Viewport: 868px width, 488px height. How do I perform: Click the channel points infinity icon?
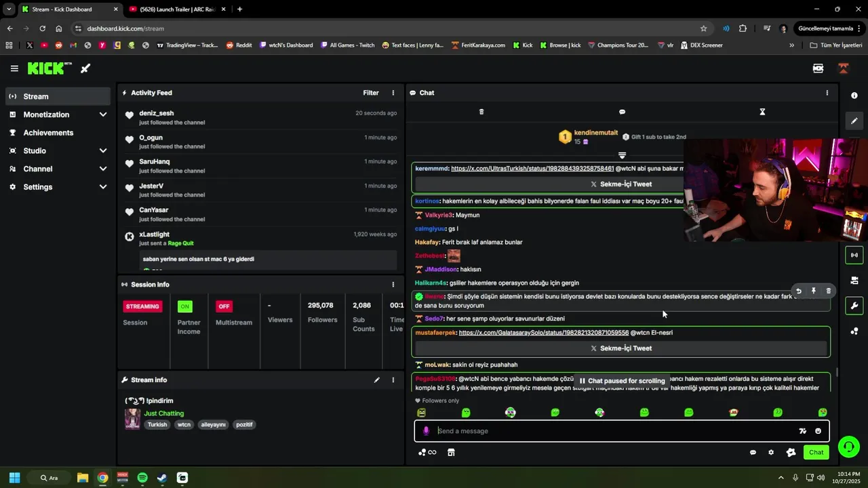tap(427, 452)
